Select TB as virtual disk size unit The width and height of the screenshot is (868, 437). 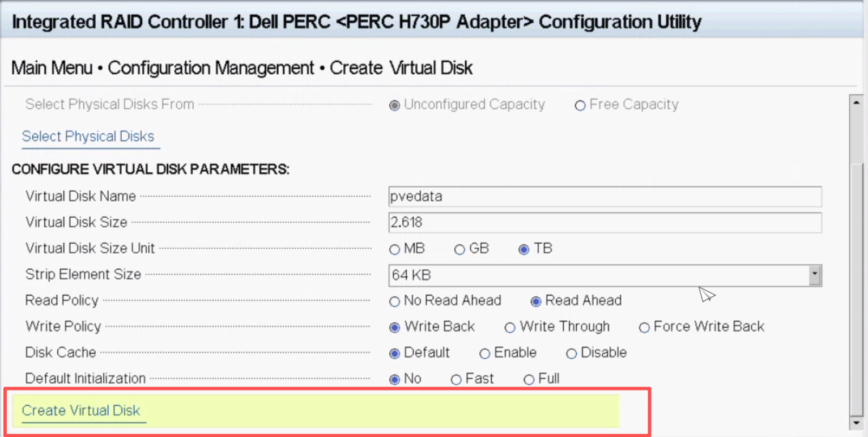coord(524,249)
